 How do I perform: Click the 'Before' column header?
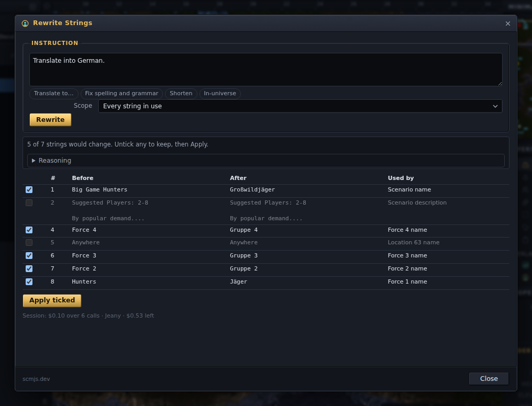(x=82, y=178)
